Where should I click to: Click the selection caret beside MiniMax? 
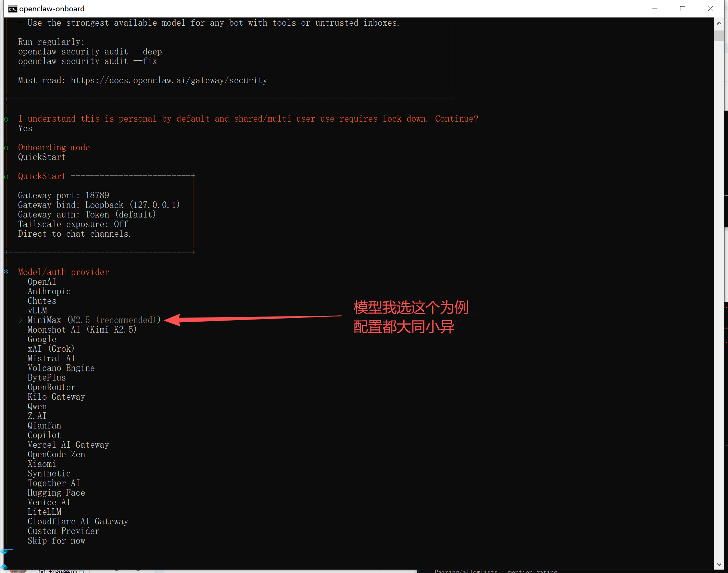21,320
